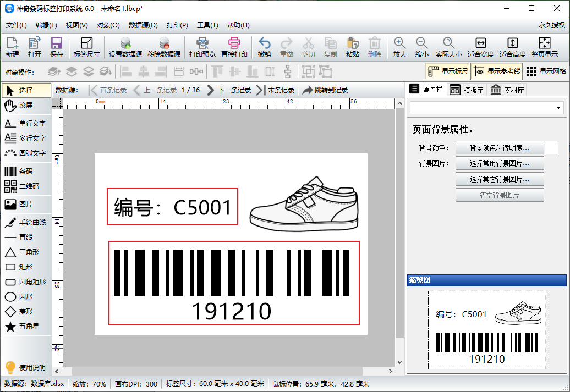Switch to the 属性栏 tab
Screen dimensions: 570x392
point(426,90)
